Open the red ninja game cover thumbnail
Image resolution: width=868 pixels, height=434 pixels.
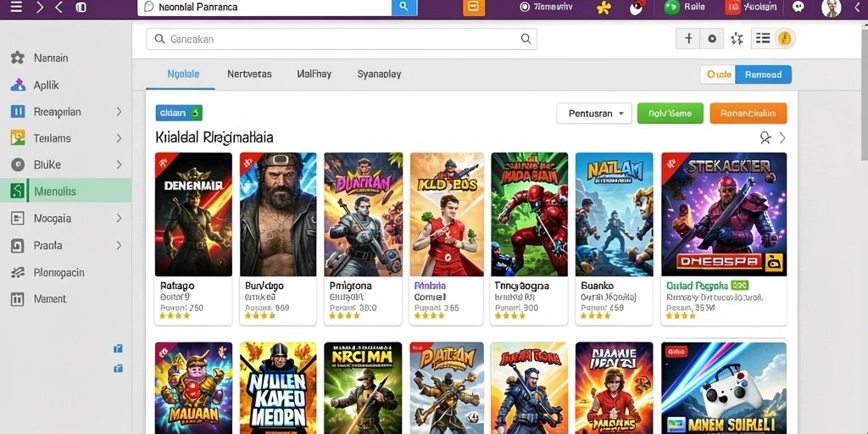pos(529,214)
